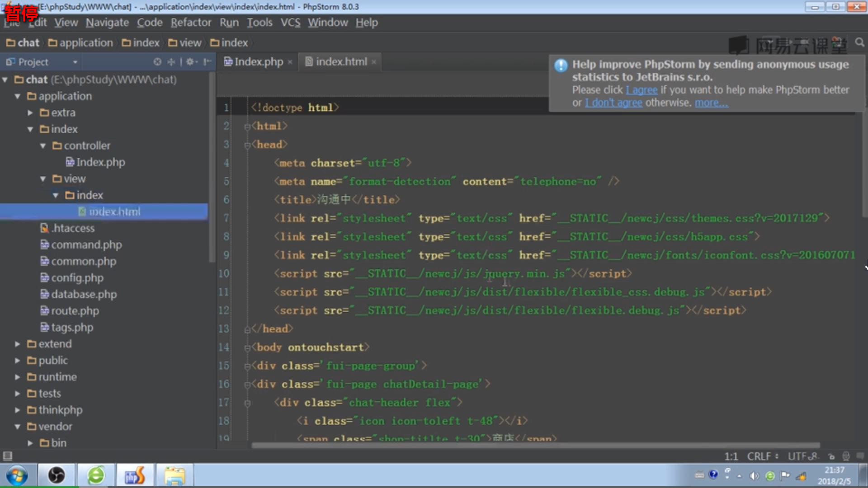Image resolution: width=868 pixels, height=488 pixels.
Task: Click collapse all icon in Project toolbar
Action: pyautogui.click(x=171, y=62)
